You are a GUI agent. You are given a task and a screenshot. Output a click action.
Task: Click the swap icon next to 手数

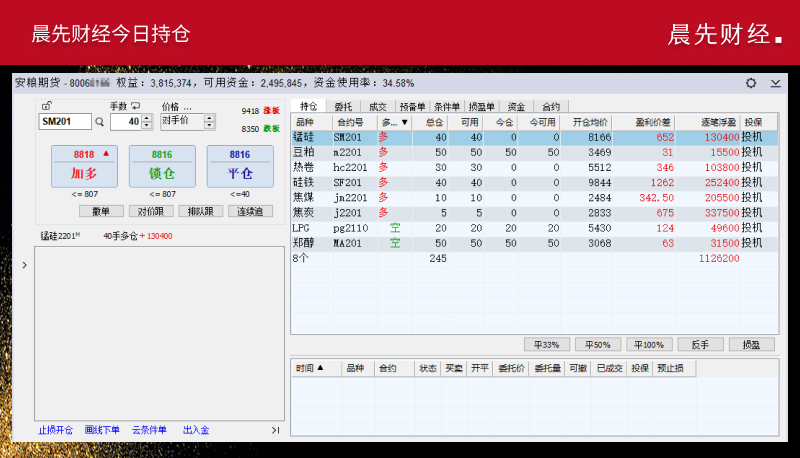coord(134,106)
